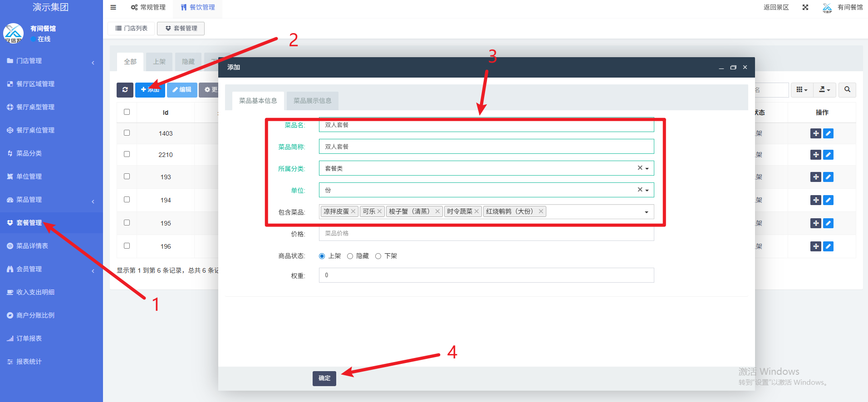
Task: Click 返回景区 link
Action: click(776, 7)
